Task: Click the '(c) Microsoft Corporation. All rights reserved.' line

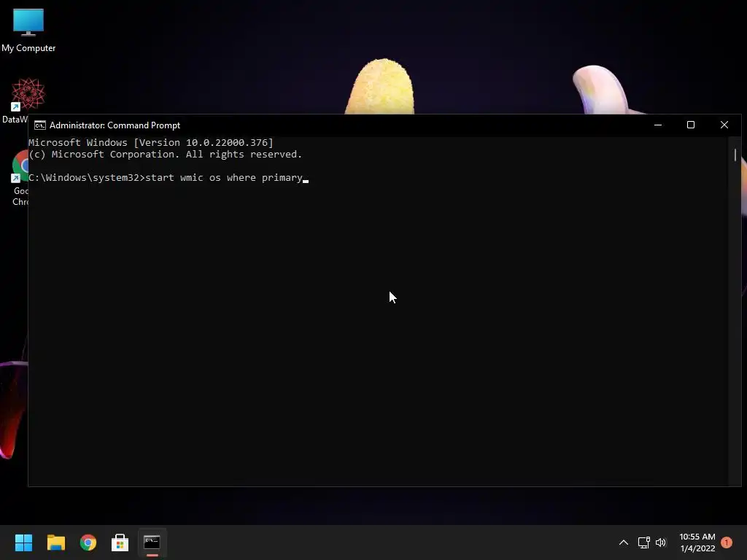Action: [x=166, y=155]
